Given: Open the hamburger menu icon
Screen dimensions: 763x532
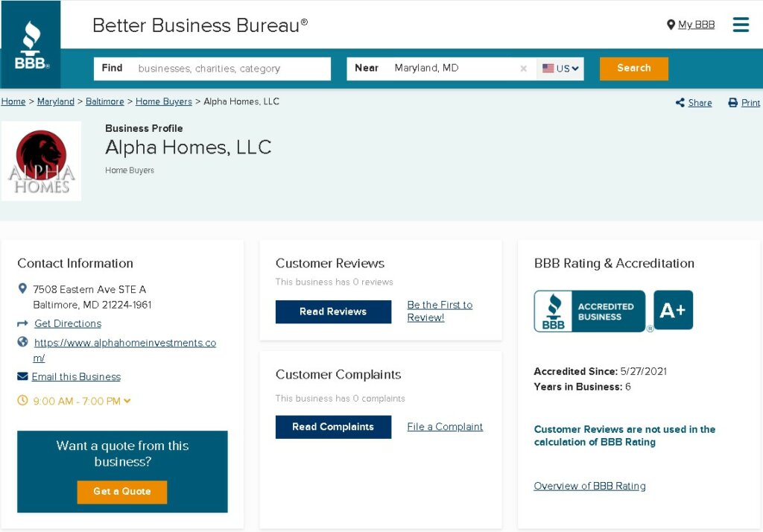Looking at the screenshot, I should point(741,25).
